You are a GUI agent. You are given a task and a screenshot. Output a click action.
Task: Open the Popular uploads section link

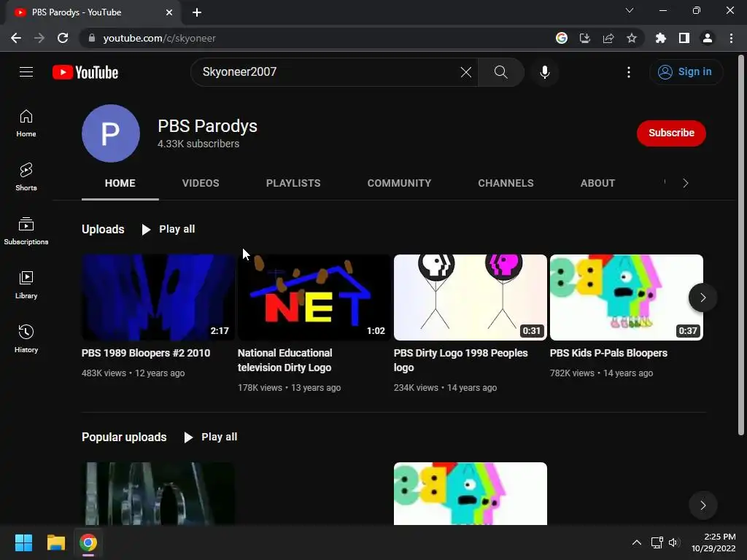(x=124, y=437)
